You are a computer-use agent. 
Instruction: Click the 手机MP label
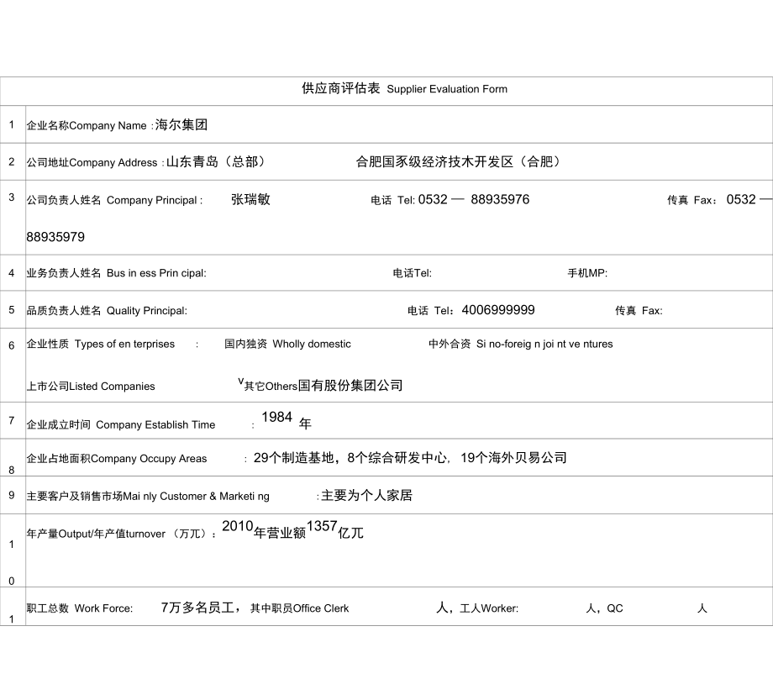coord(587,273)
